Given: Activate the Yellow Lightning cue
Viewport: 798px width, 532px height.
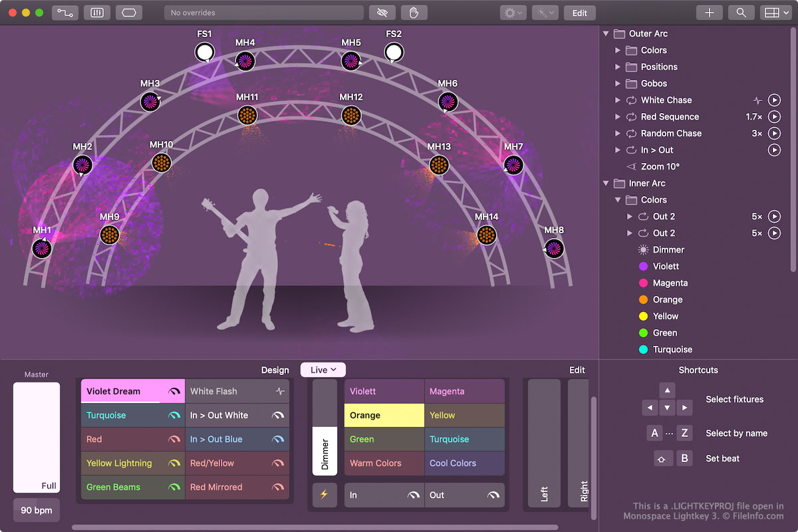Looking at the screenshot, I should [x=133, y=463].
